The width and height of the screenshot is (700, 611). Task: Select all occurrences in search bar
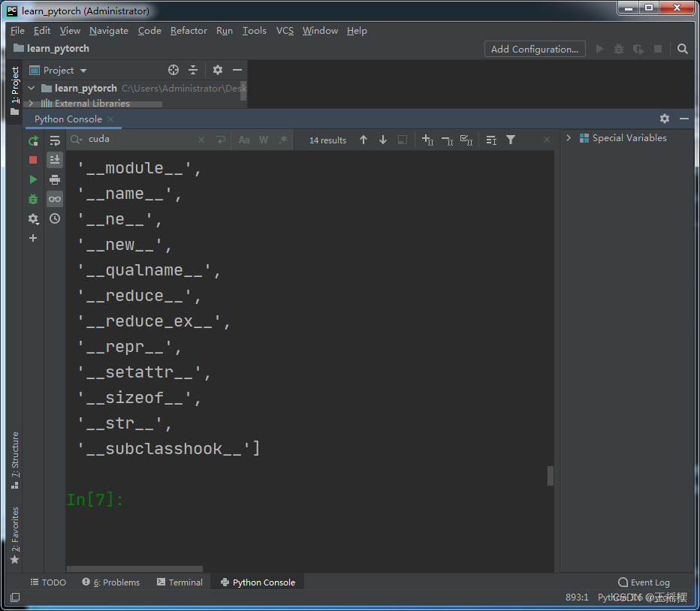coord(466,140)
